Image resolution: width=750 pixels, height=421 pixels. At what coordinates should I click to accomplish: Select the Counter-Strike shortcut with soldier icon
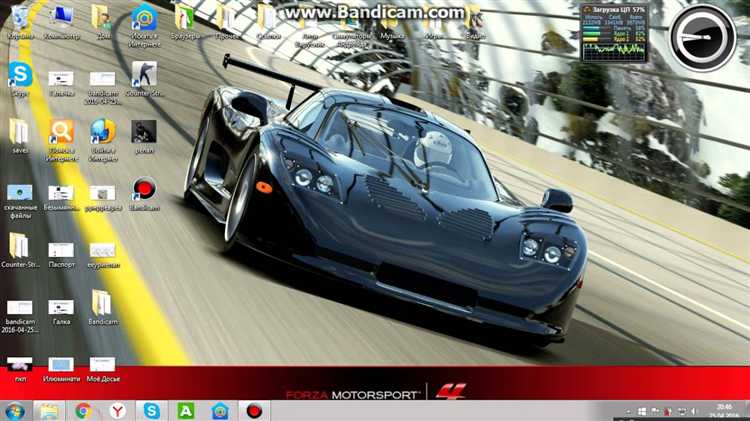[x=144, y=77]
